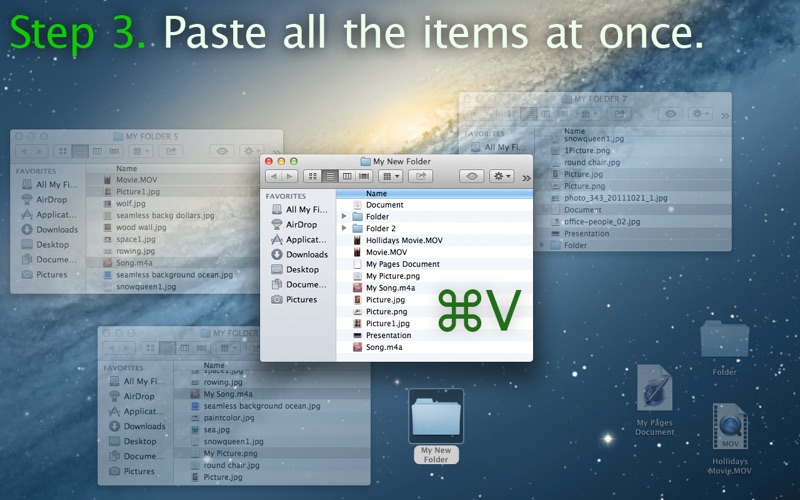Click Share button in MY FOLDER 7 window
The height and width of the screenshot is (500, 800).
point(619,114)
